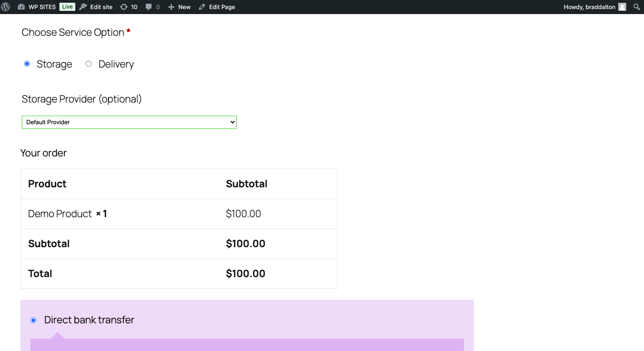644x351 pixels.
Task: Click the Edit Page link text
Action: 222,7
